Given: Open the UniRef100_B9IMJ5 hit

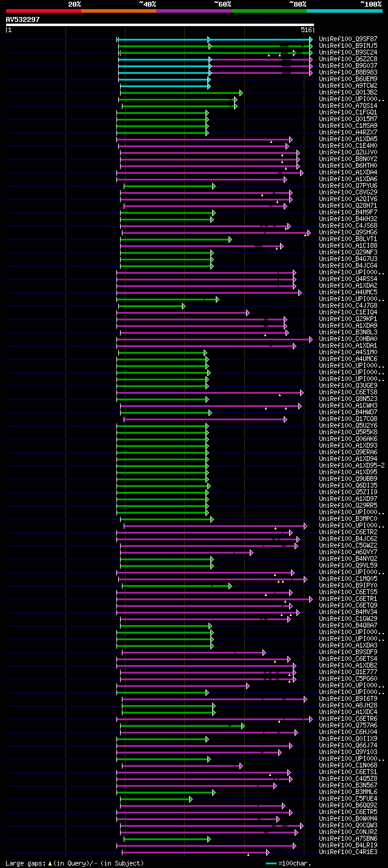Looking at the screenshot, I should [x=348, y=46].
